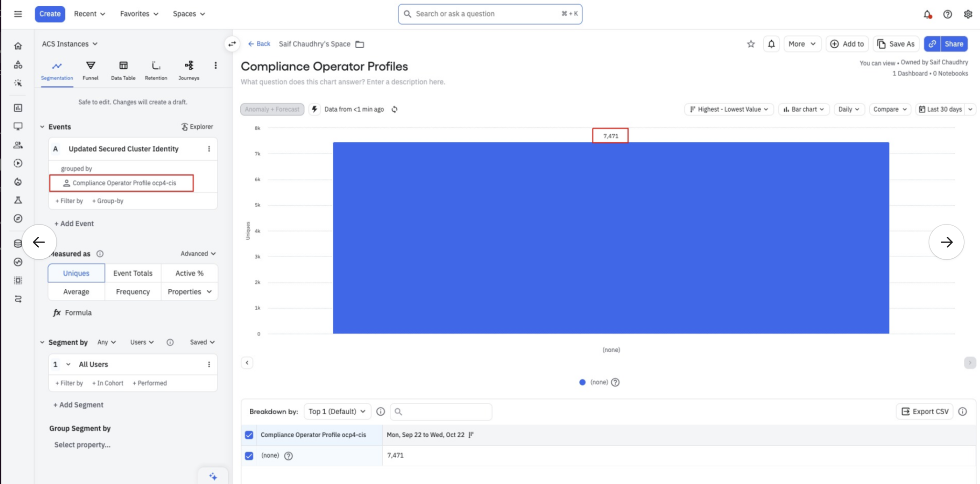Uncheck the (none) row checkbox

249,456
